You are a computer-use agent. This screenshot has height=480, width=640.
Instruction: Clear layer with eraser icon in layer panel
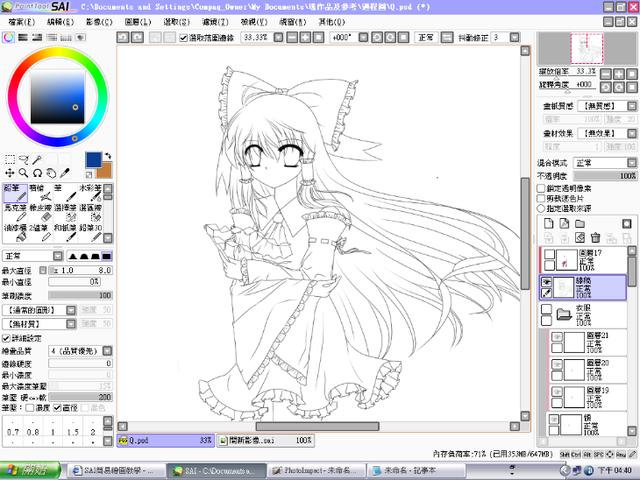coord(580,238)
